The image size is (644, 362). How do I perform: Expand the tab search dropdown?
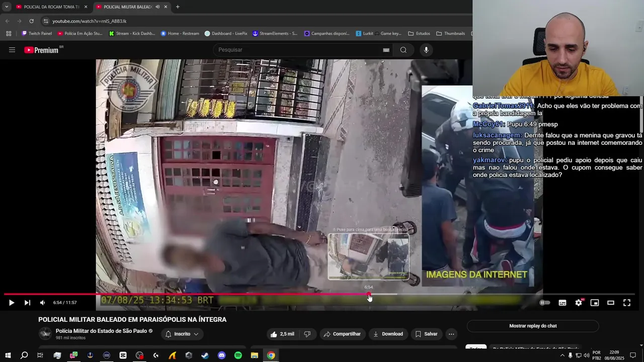click(x=6, y=7)
